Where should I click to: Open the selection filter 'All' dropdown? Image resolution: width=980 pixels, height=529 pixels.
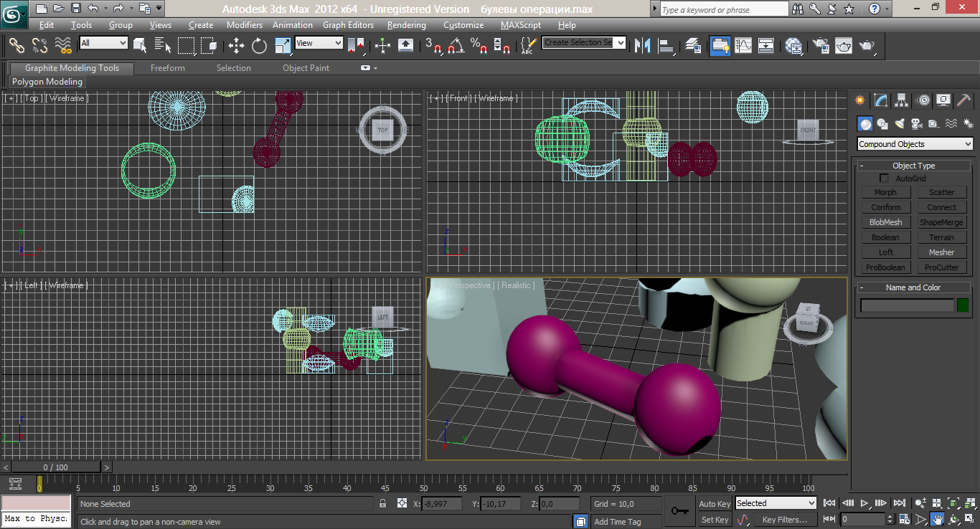103,43
